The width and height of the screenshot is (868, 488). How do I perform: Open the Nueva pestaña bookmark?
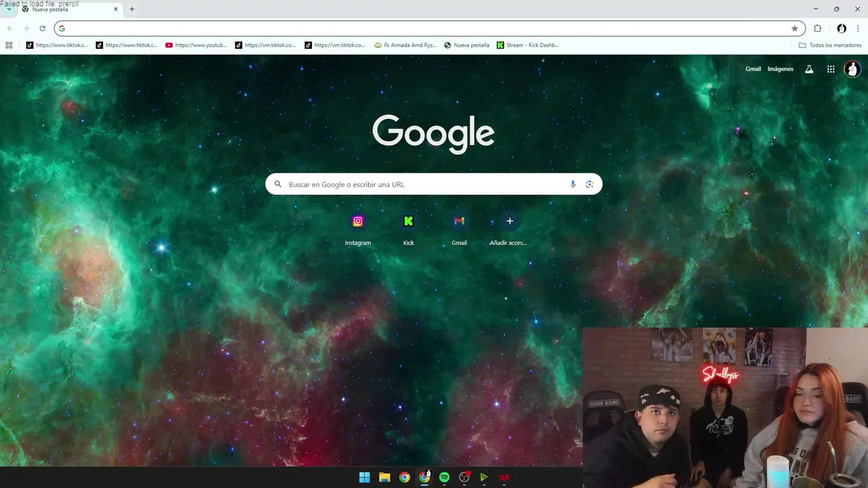(467, 45)
